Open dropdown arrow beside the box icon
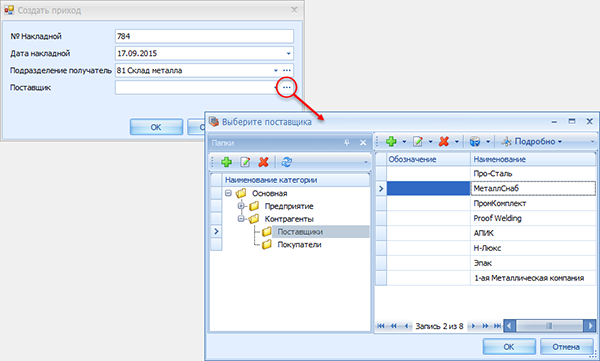 click(488, 142)
